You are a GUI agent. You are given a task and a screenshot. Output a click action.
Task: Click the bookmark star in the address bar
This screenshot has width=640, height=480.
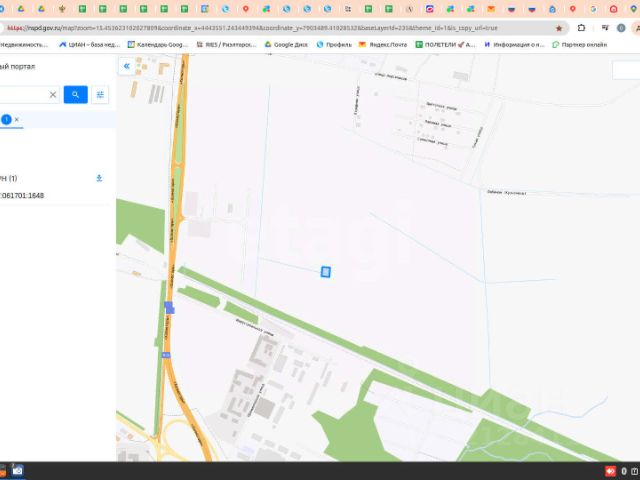click(559, 28)
